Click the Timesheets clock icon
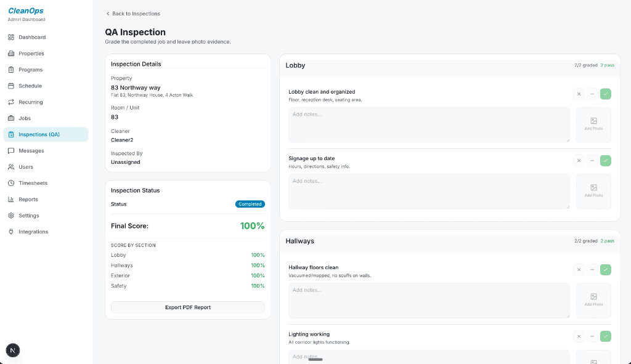 (x=11, y=184)
